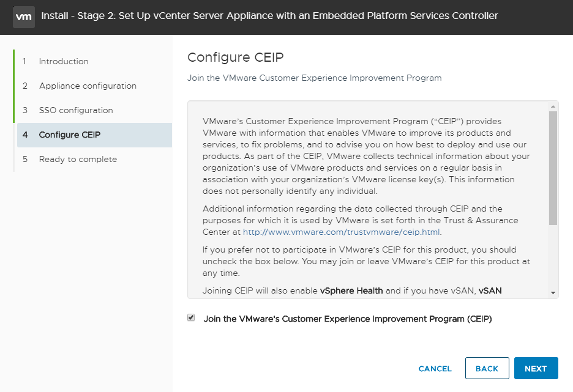This screenshot has width=573, height=392.
Task: Click the VMware vm logo icon
Action: tap(24, 17)
